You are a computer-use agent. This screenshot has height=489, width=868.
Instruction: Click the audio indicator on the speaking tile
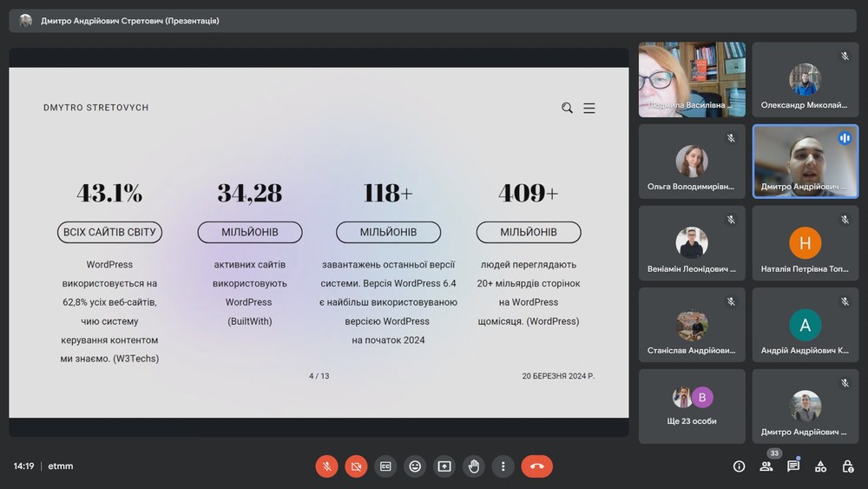click(x=845, y=138)
